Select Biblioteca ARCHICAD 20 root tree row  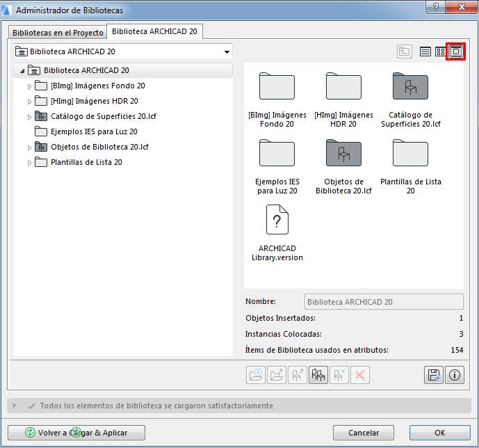pyautogui.click(x=123, y=70)
